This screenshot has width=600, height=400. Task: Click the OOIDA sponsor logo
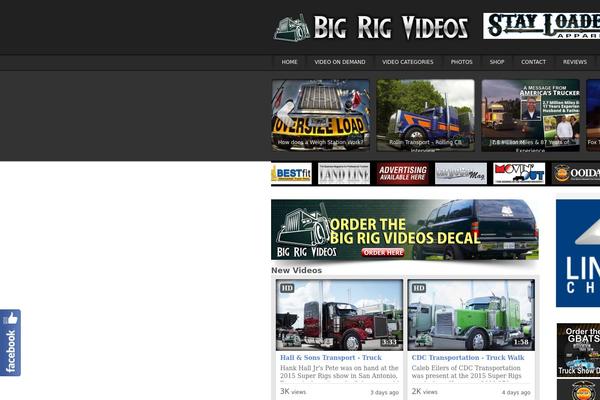576,173
